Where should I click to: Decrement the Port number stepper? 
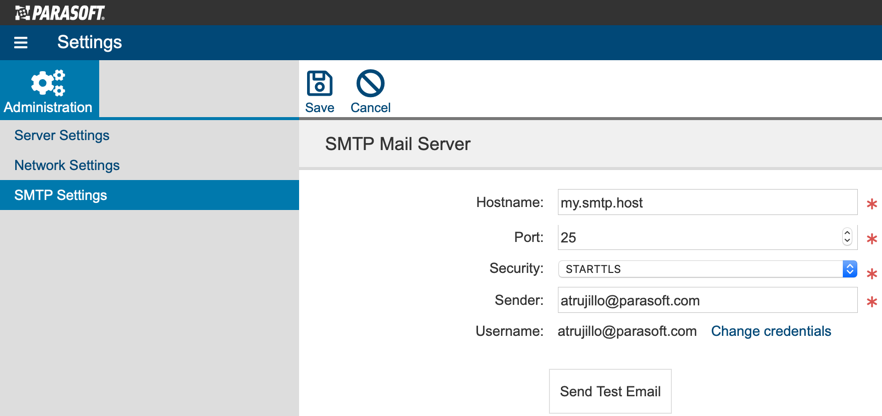(847, 241)
